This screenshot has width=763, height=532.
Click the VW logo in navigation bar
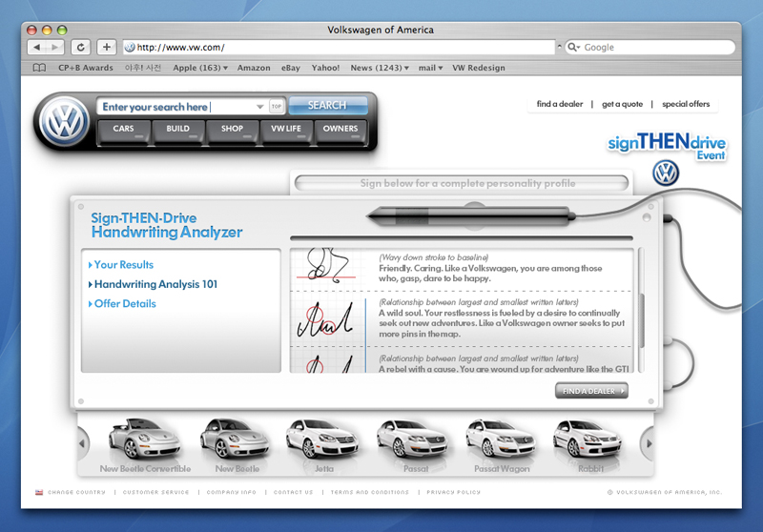pos(65,121)
